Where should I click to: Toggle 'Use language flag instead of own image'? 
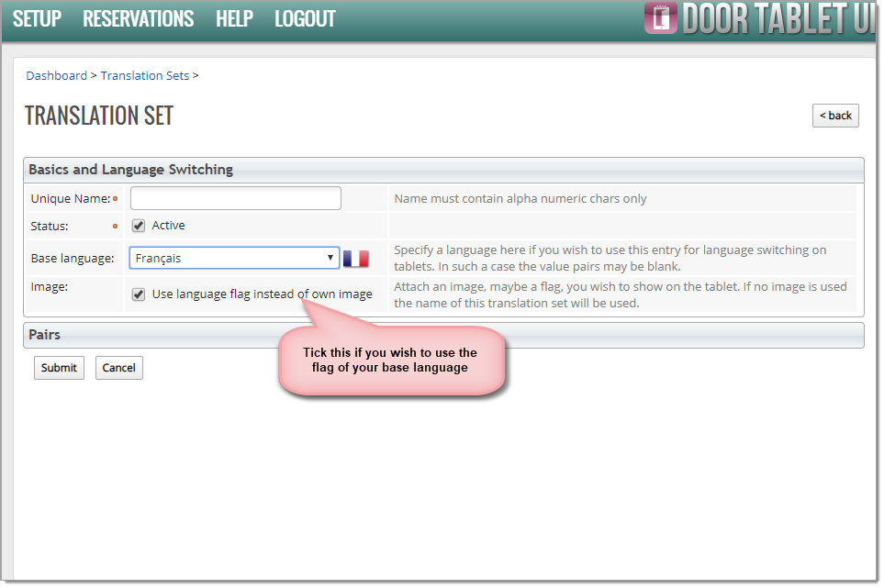[x=139, y=294]
